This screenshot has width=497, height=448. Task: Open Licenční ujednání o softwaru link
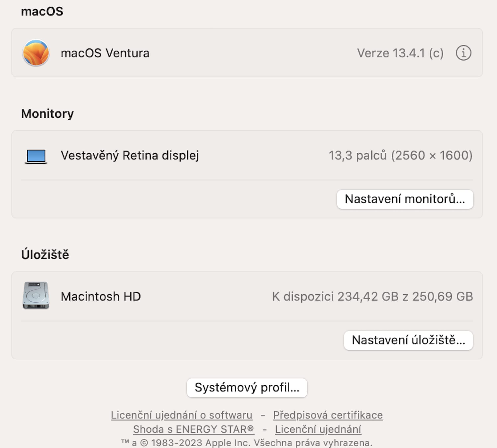[x=181, y=415]
